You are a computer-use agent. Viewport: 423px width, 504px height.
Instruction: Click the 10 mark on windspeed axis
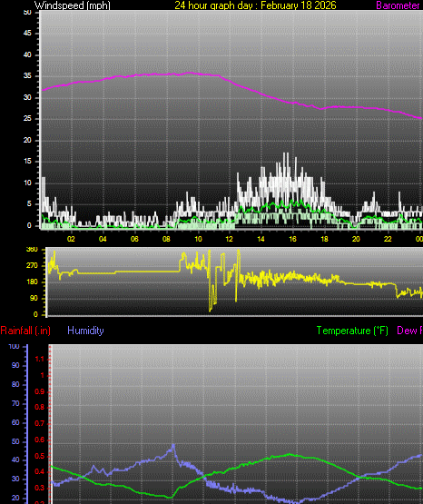pos(27,183)
